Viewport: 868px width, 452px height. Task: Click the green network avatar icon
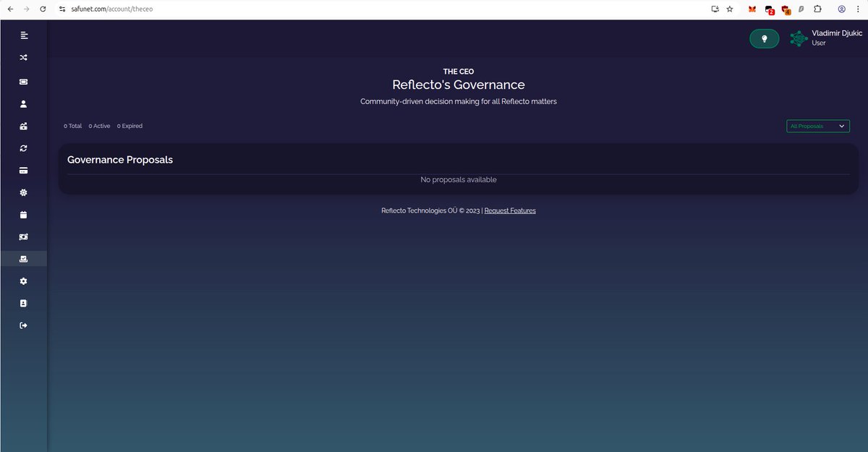click(799, 39)
